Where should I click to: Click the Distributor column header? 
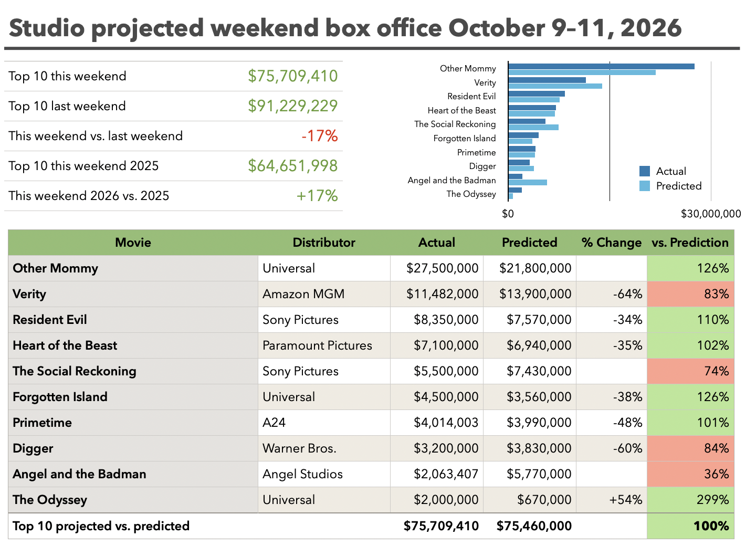pos(324,243)
